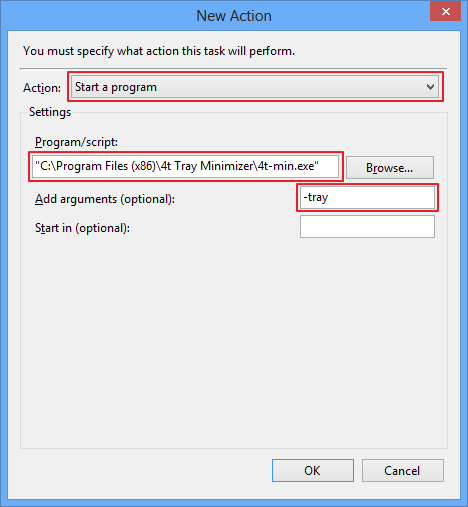Click the chevron arrow of the Action combo box
Image resolution: width=468 pixels, height=507 pixels.
[430, 87]
